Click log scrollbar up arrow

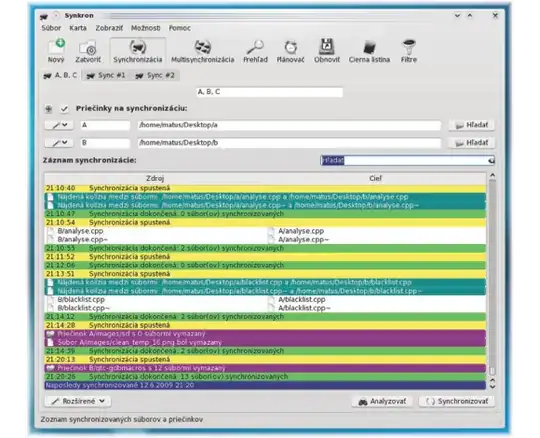(x=492, y=176)
